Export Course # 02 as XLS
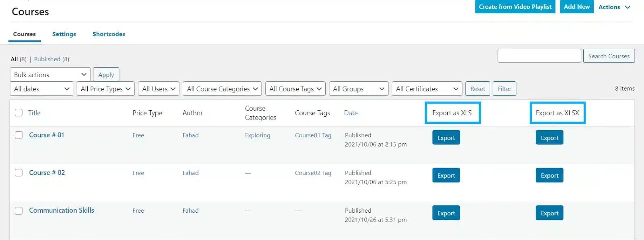This screenshot has height=240, width=644. click(446, 176)
